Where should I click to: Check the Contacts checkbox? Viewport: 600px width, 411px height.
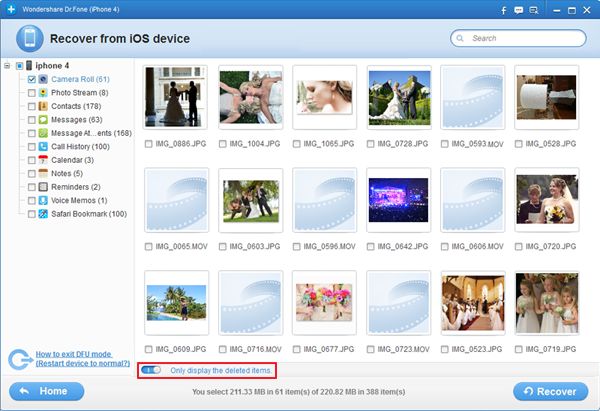(x=32, y=106)
